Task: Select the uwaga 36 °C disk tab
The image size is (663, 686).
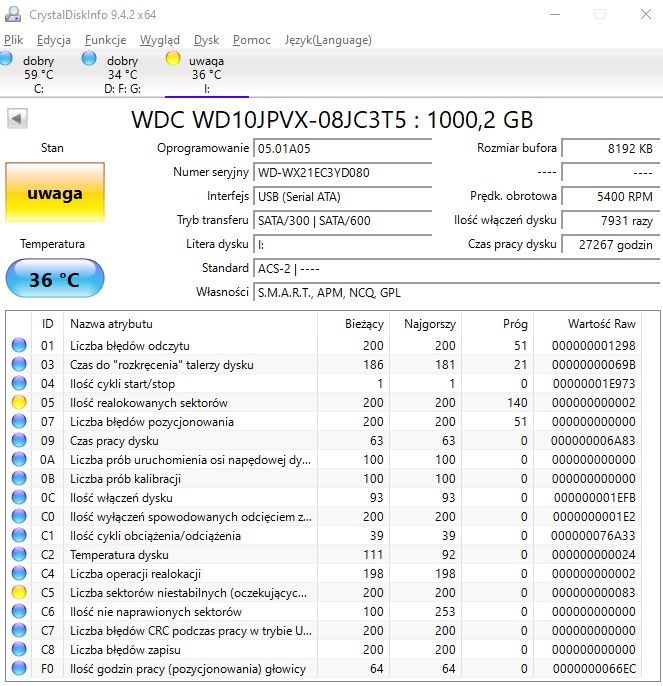Action: click(207, 74)
